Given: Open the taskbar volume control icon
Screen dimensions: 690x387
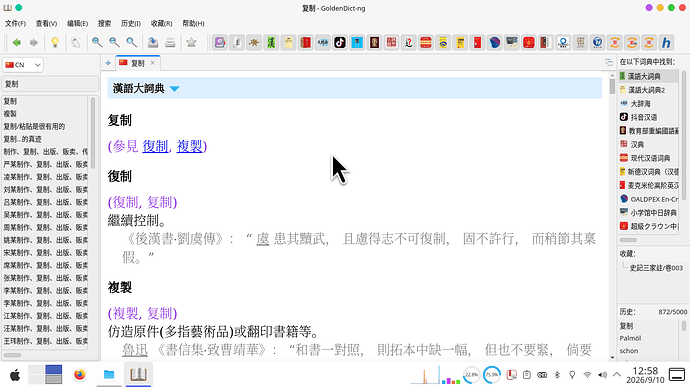Looking at the screenshot, I should (x=602, y=375).
